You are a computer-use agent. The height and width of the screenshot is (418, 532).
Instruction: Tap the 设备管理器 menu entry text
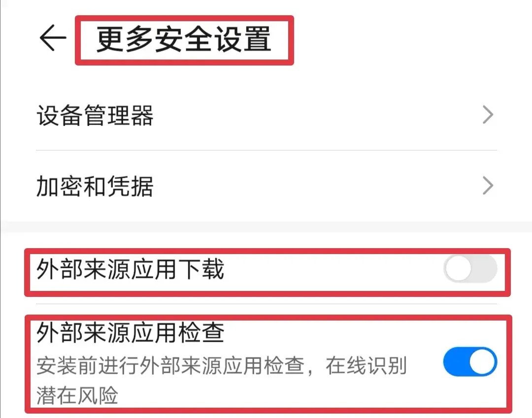[x=95, y=115]
